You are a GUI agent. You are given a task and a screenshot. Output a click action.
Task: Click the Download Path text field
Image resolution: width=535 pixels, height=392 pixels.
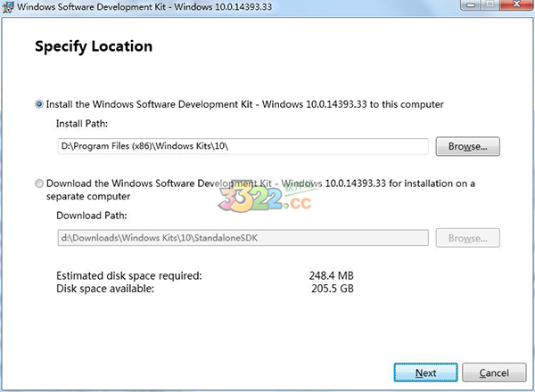243,238
